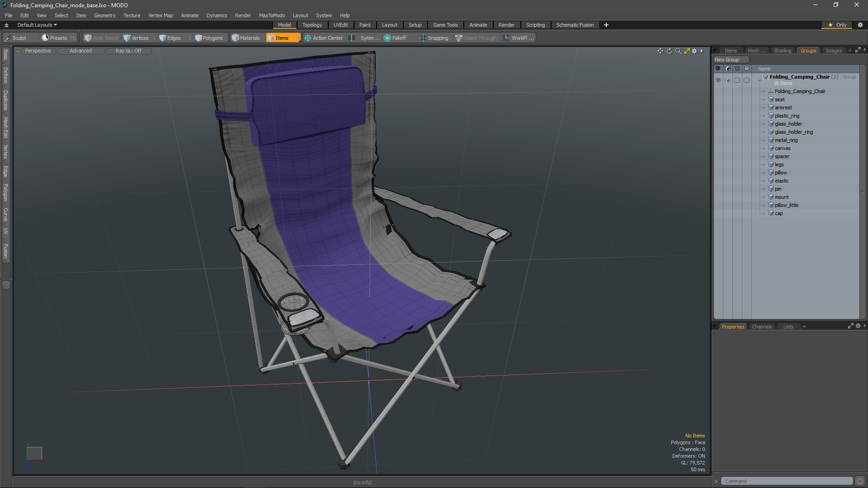Toggle Ray GL mode

(x=128, y=51)
